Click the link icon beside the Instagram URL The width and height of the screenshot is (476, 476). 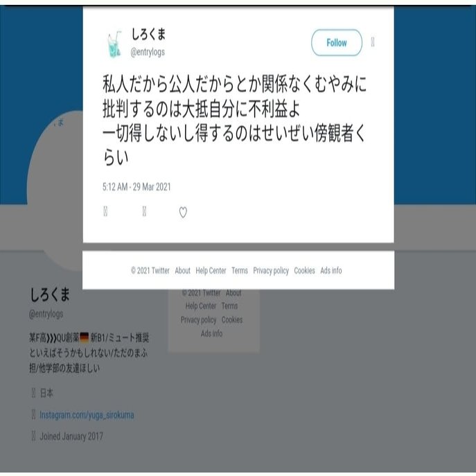point(33,414)
